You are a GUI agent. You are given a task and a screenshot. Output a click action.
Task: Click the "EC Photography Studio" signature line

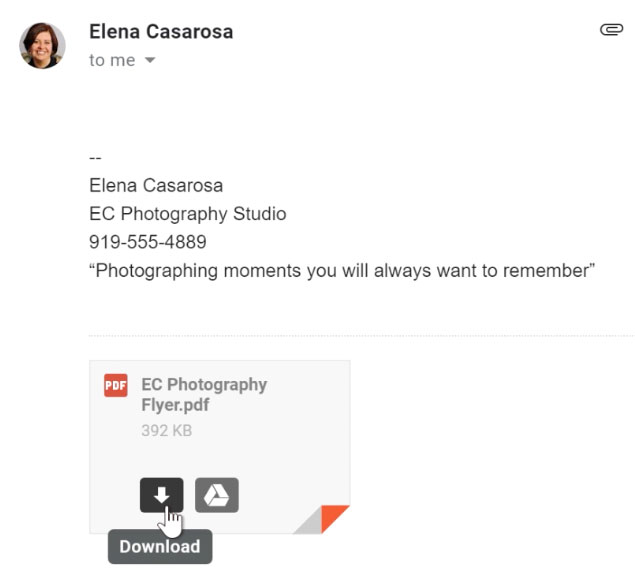point(187,214)
